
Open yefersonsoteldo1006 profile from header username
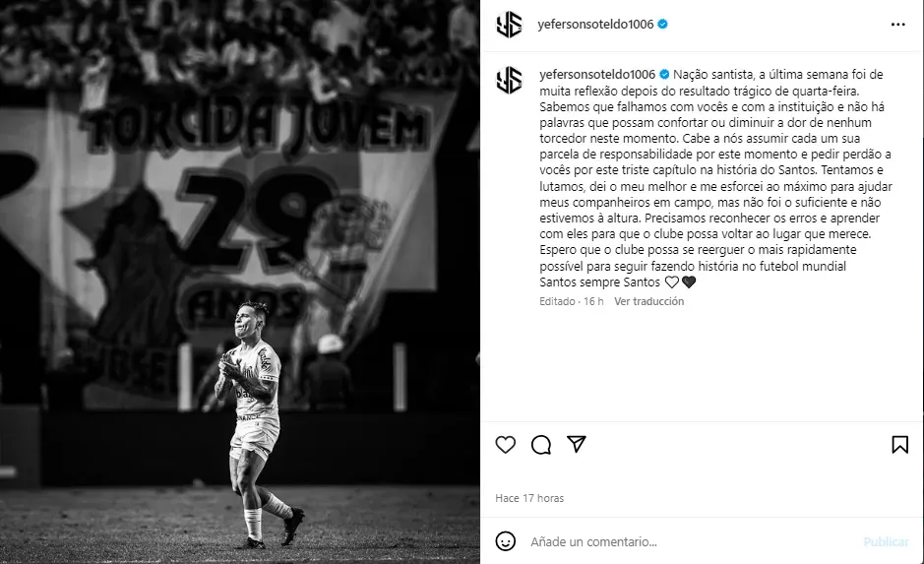[x=595, y=25]
